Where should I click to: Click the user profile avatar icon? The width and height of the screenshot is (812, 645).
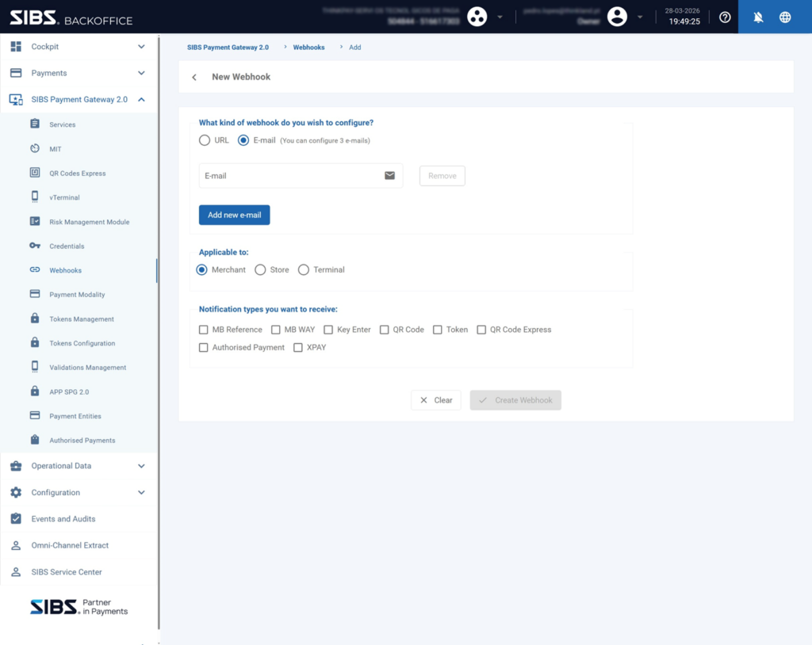pyautogui.click(x=617, y=17)
